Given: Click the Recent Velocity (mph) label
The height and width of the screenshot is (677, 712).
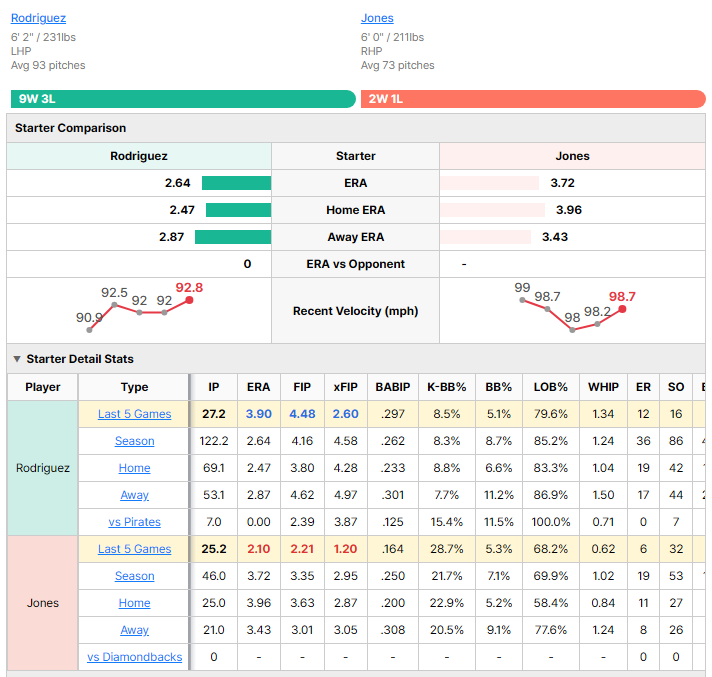Looking at the screenshot, I should [x=356, y=311].
